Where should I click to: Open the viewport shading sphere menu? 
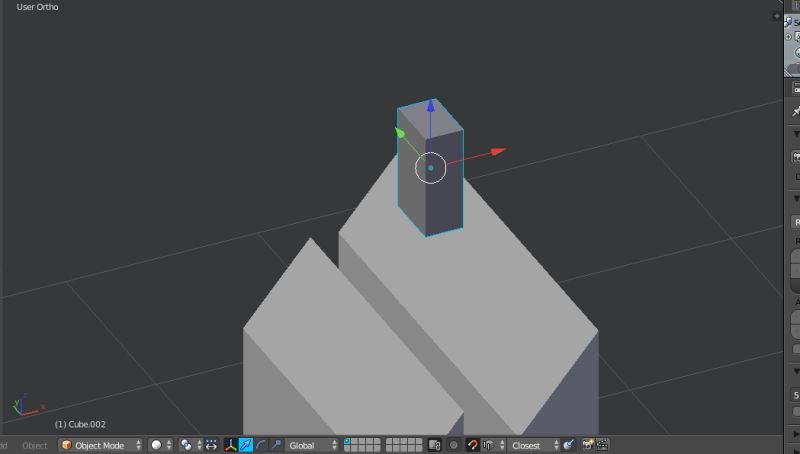161,445
